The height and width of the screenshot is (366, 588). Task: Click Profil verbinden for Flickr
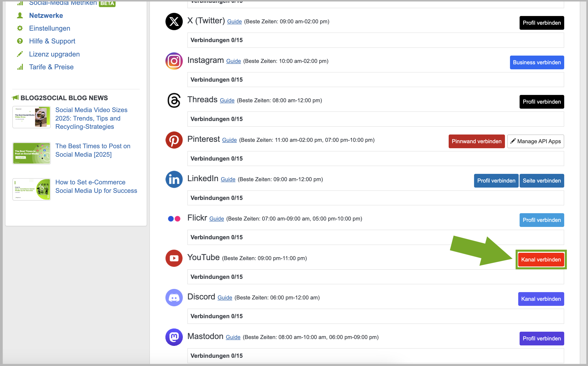pos(542,220)
